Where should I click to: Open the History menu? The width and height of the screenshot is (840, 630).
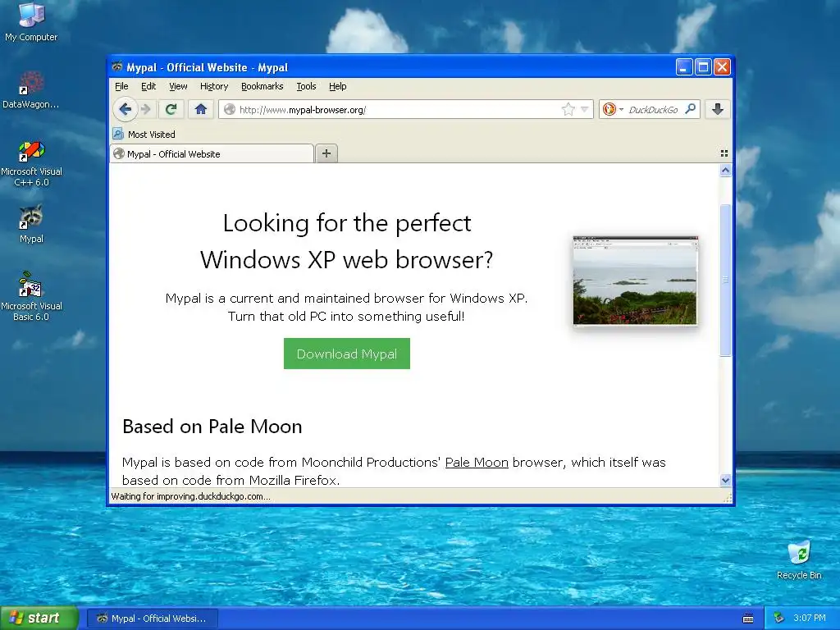tap(214, 86)
